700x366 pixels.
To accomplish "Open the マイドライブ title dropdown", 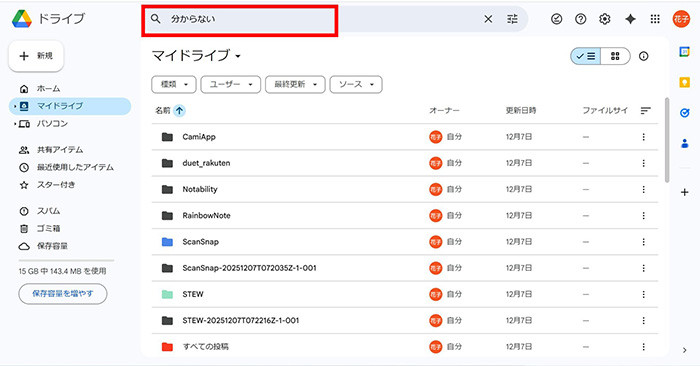I will [x=196, y=56].
